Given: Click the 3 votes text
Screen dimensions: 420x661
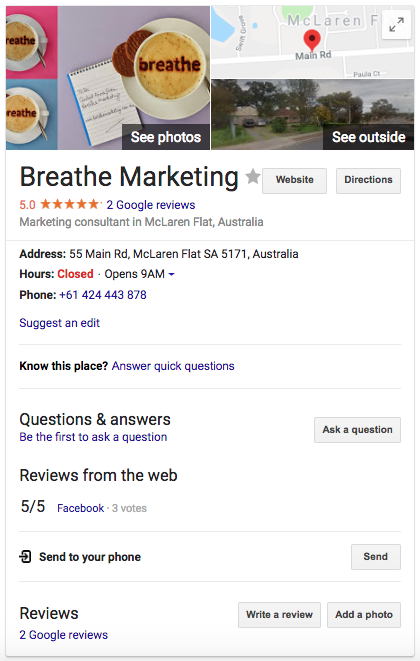Looking at the screenshot, I should pos(129,508).
